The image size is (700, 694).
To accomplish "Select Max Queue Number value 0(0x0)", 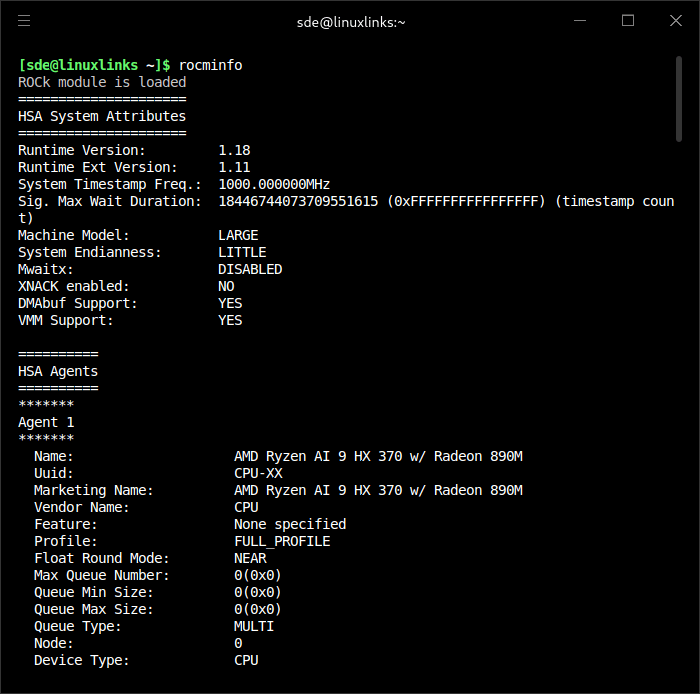I will [x=258, y=575].
